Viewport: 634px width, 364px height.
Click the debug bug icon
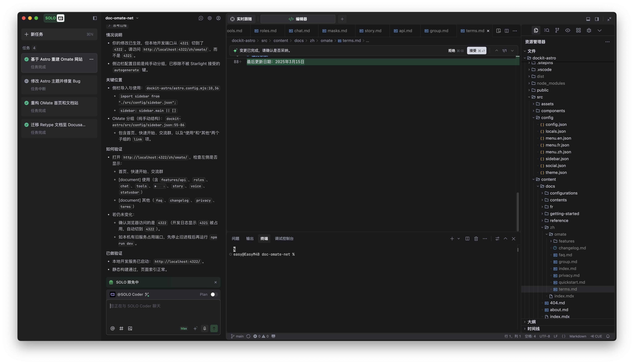point(589,30)
